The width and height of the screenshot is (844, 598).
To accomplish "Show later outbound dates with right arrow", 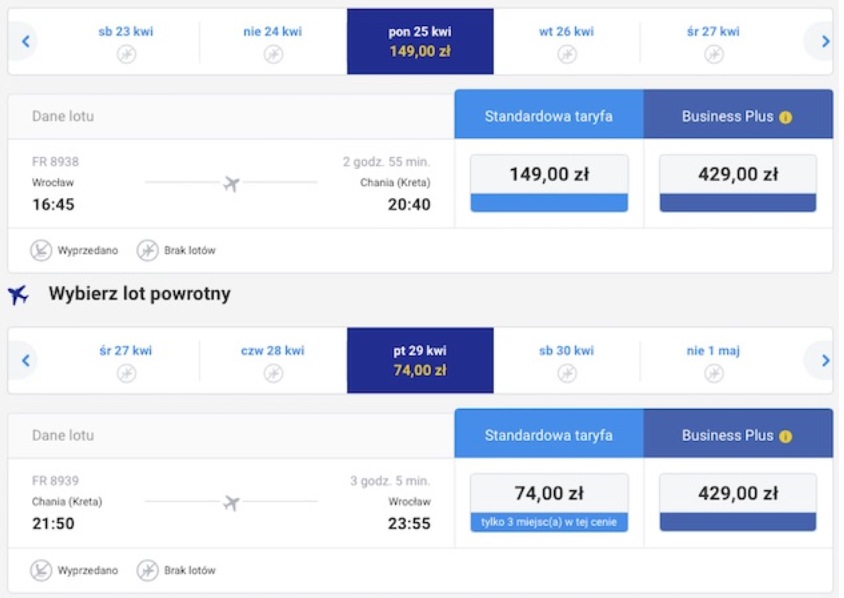I will [825, 41].
